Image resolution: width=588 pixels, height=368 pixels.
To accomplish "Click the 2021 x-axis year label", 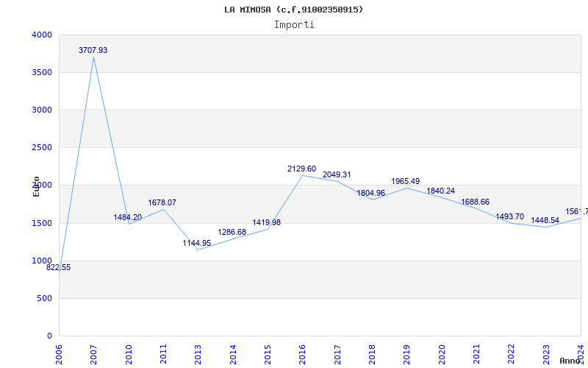I will click(476, 355).
